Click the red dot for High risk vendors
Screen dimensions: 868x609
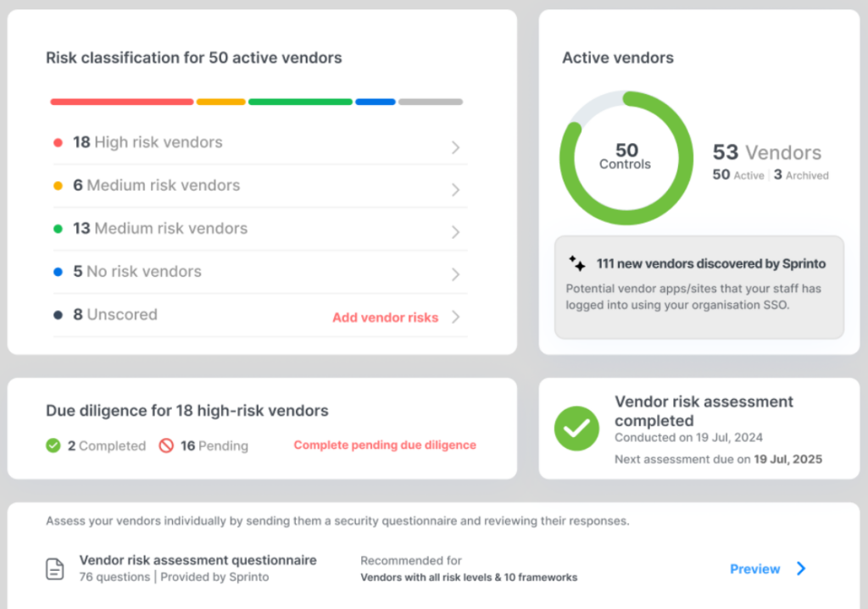click(58, 143)
